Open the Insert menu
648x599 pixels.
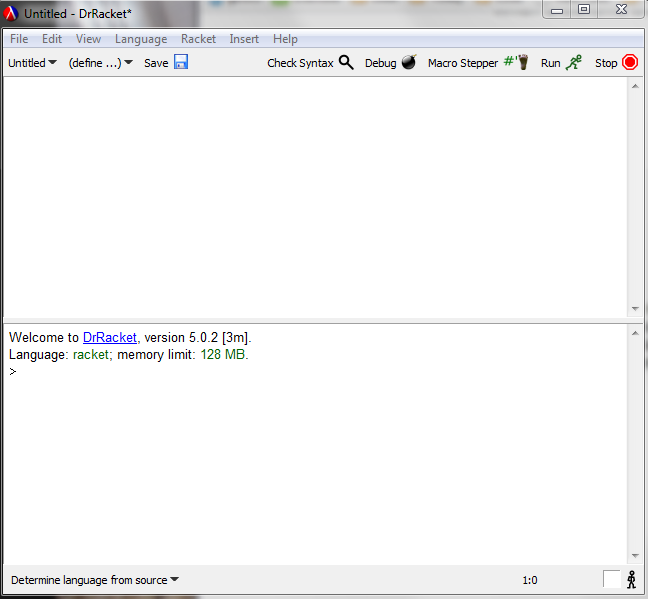click(x=244, y=39)
